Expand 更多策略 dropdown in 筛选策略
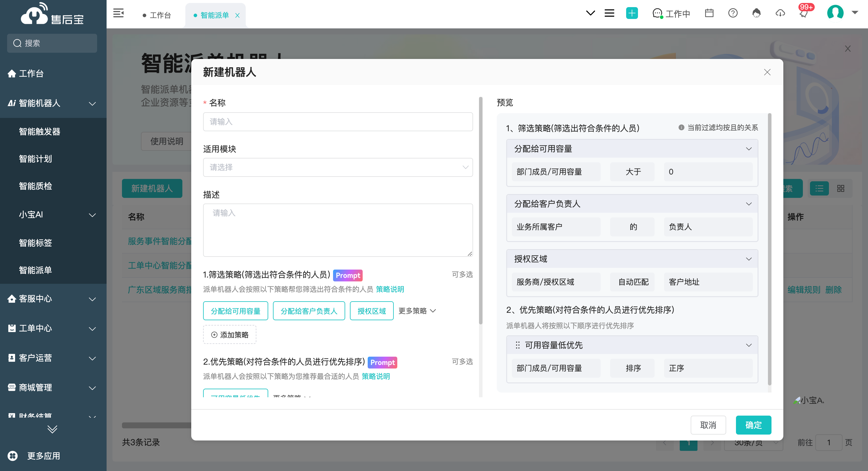868x471 pixels. coord(417,311)
